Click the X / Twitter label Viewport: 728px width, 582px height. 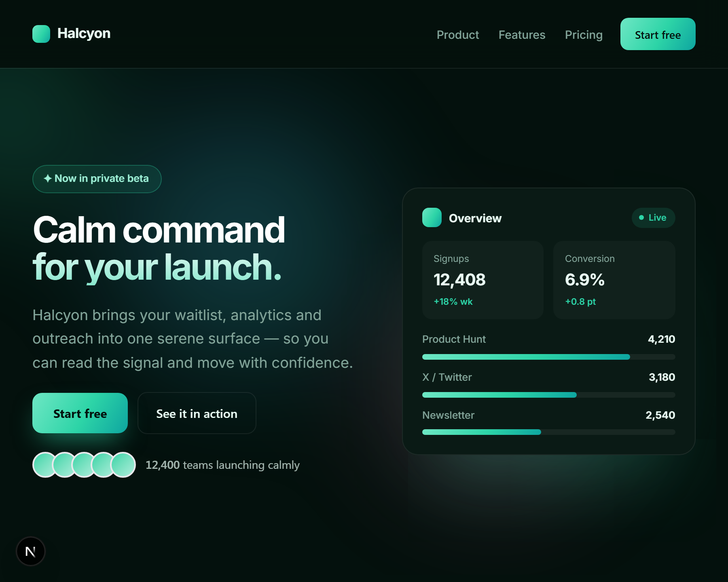coord(447,377)
